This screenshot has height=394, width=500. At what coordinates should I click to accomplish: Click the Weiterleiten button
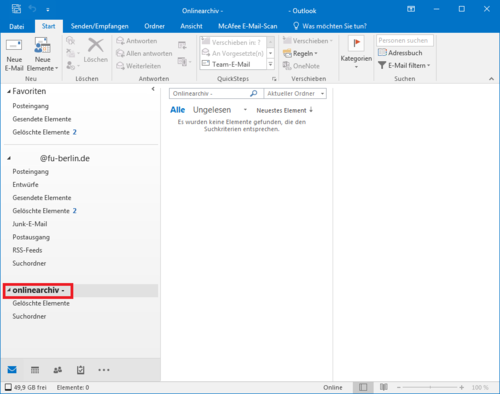coord(139,66)
